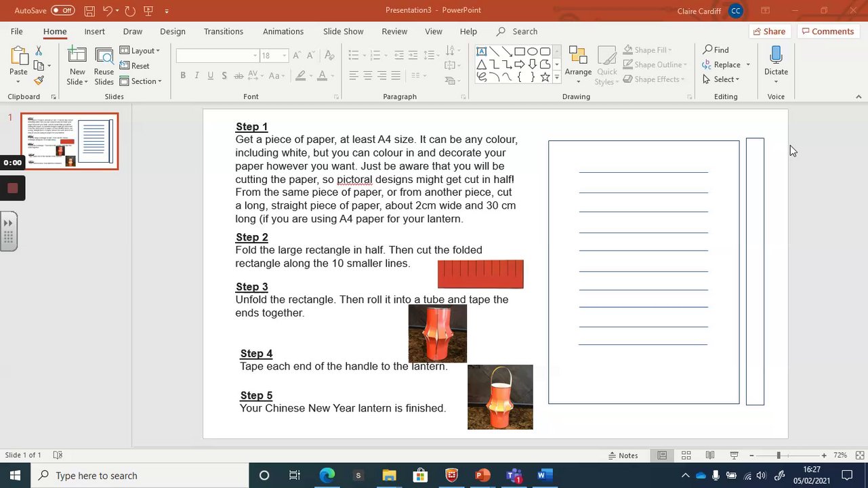The width and height of the screenshot is (868, 488).
Task: Toggle Italic text formatting
Action: point(197,76)
